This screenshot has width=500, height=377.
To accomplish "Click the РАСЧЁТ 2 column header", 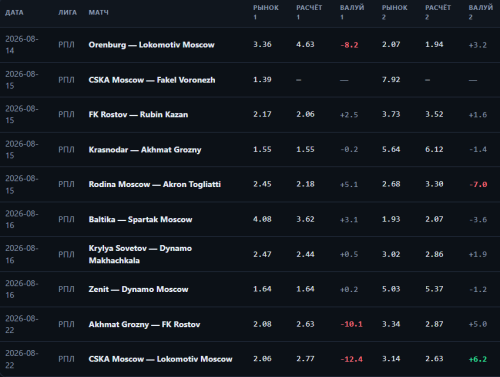I will tap(438, 12).
